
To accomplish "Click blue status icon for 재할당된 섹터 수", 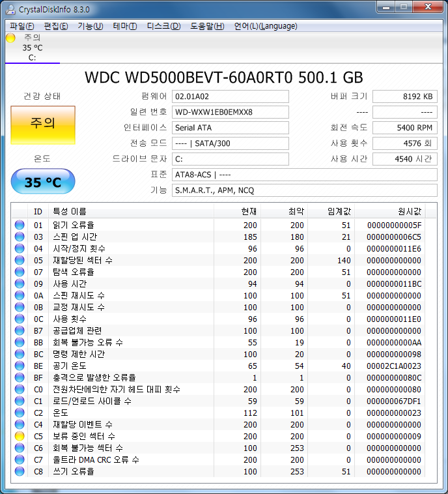I will (20, 260).
